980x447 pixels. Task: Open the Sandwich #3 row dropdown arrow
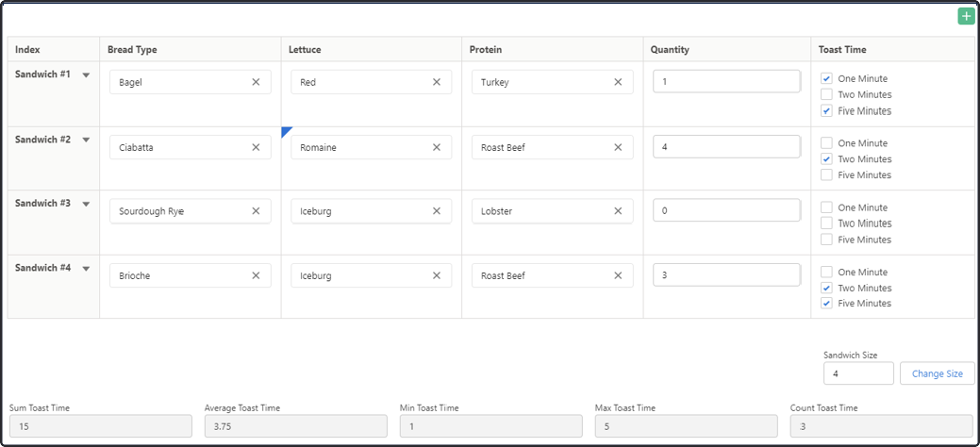(86, 204)
